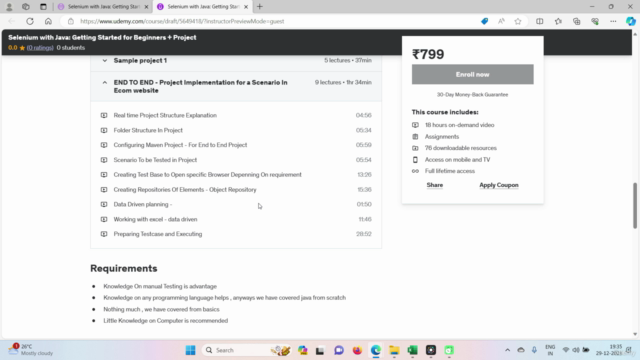
Task: Open the tab actions menu icon
Action: [43, 7]
